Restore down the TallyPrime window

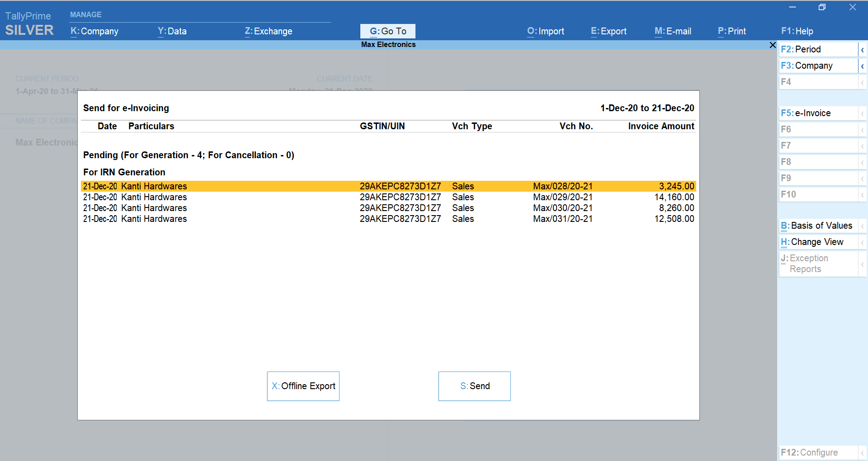click(x=822, y=7)
